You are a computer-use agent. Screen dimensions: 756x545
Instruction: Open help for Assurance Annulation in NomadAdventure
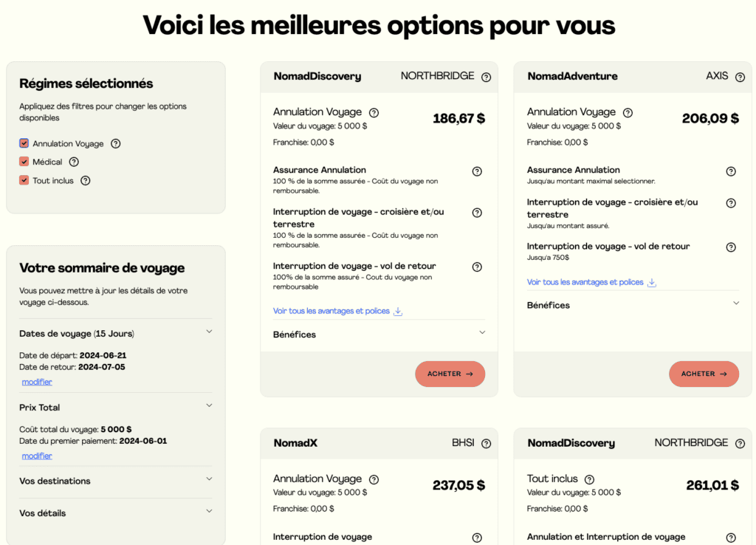(x=731, y=171)
